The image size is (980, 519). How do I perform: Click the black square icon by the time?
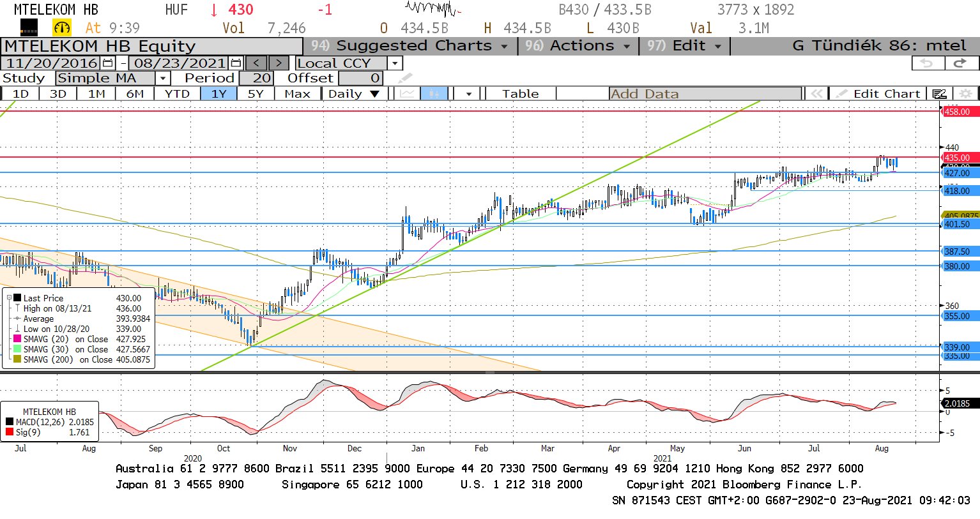tap(29, 27)
